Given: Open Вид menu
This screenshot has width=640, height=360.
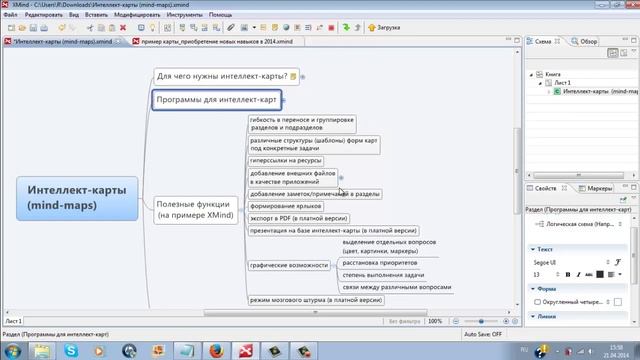Looking at the screenshot, I should [x=74, y=15].
